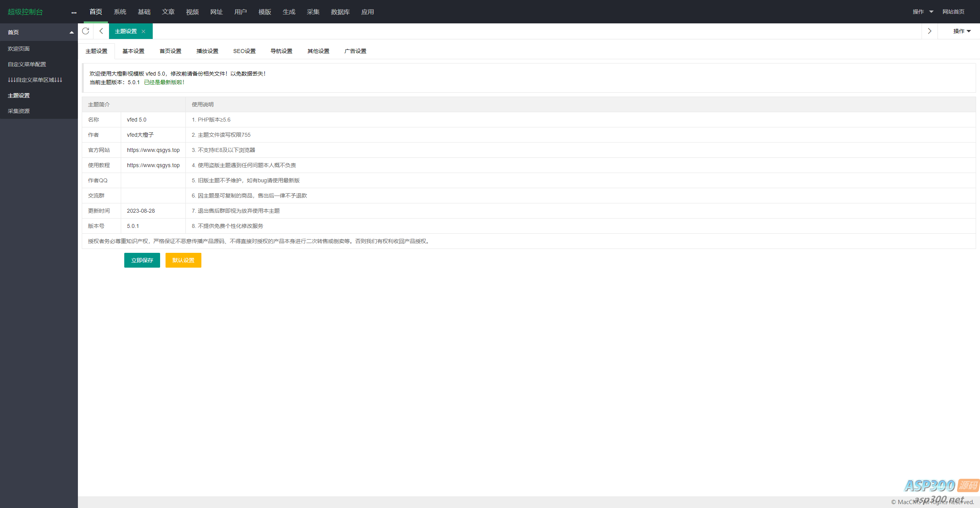The image size is (980, 508).
Task: Open 采集资源 in the sidebar
Action: pyautogui.click(x=19, y=111)
